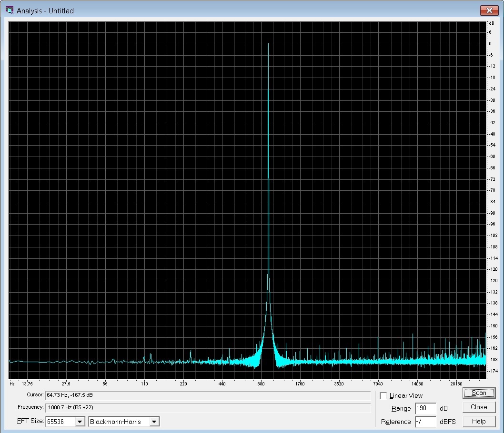Click the 28160 Hz axis label
Screen dimensions: 504x433
tap(456, 384)
